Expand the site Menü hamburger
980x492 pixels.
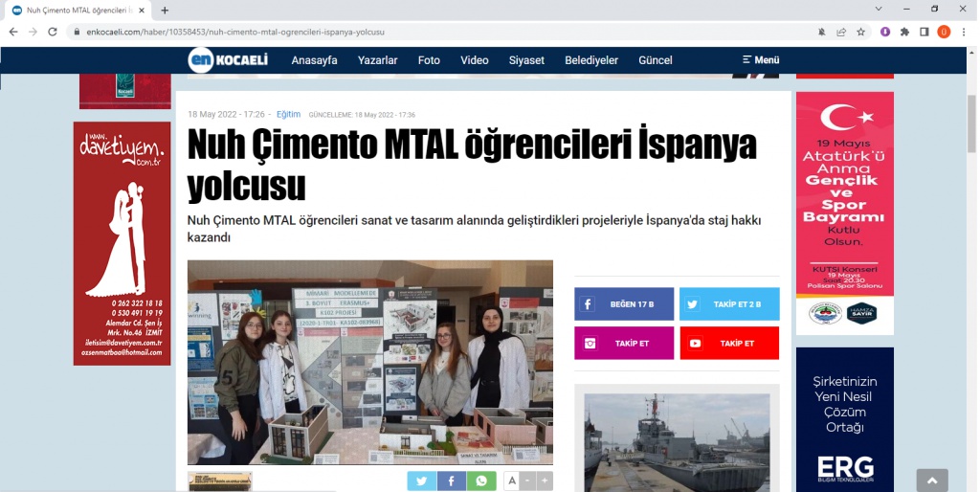pos(761,60)
